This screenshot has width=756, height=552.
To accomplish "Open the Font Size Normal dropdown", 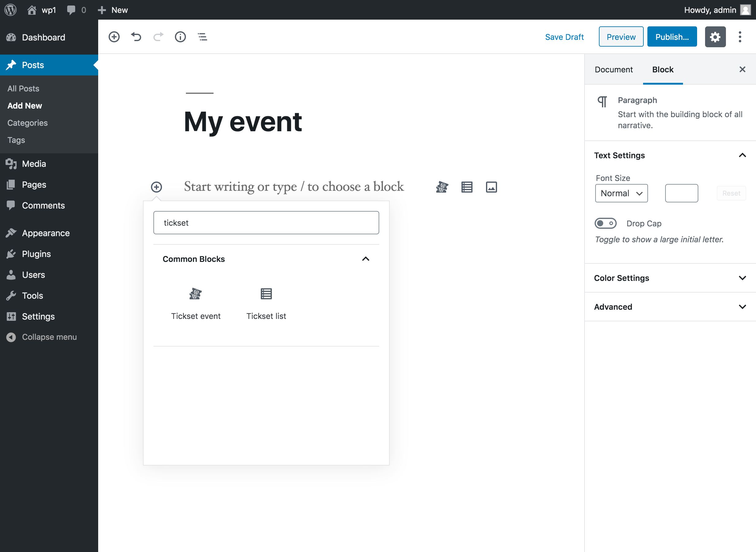I will 621,193.
